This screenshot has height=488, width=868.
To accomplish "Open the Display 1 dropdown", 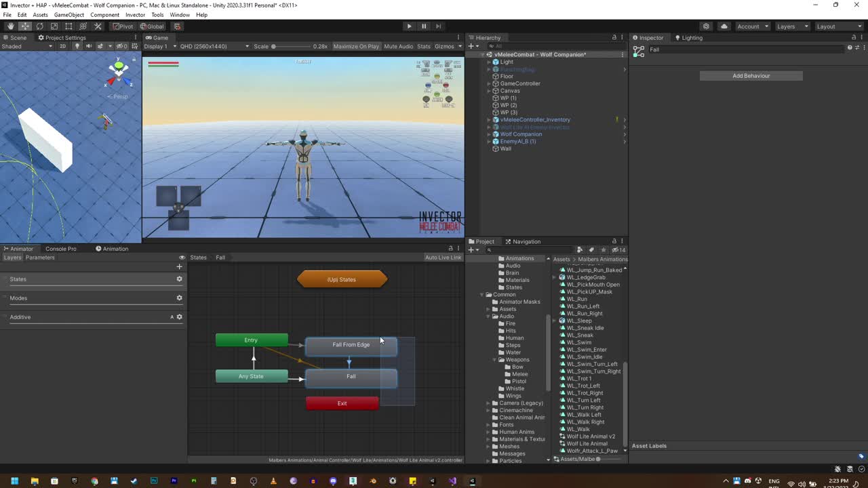I will click(x=159, y=46).
